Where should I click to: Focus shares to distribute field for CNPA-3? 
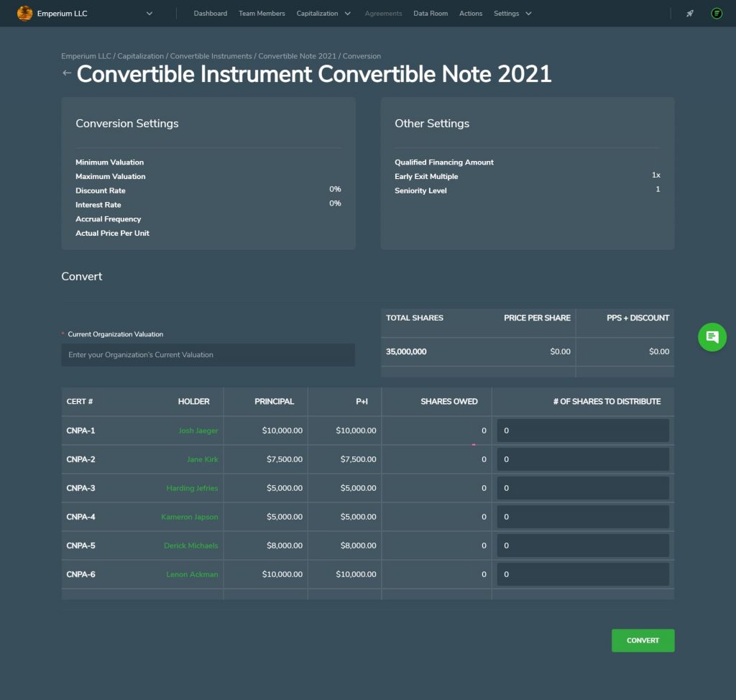[583, 488]
